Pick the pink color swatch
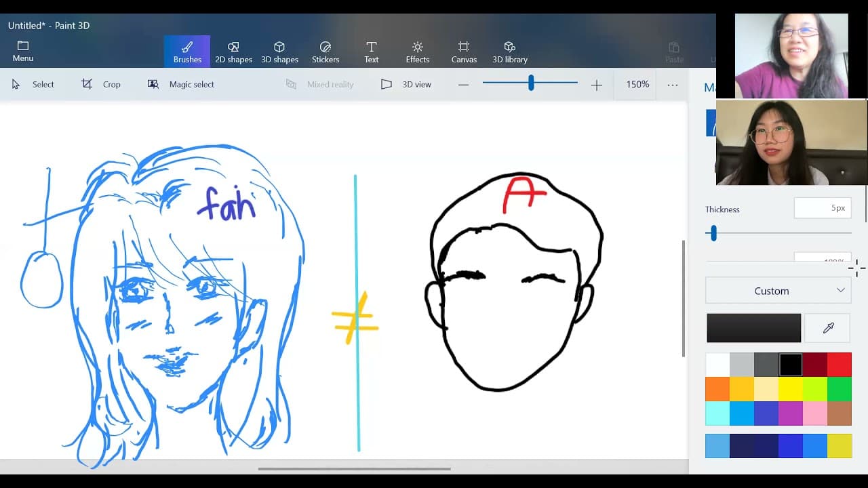 (x=815, y=413)
